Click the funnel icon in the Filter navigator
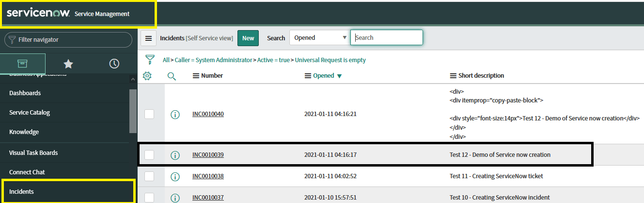 (x=12, y=39)
